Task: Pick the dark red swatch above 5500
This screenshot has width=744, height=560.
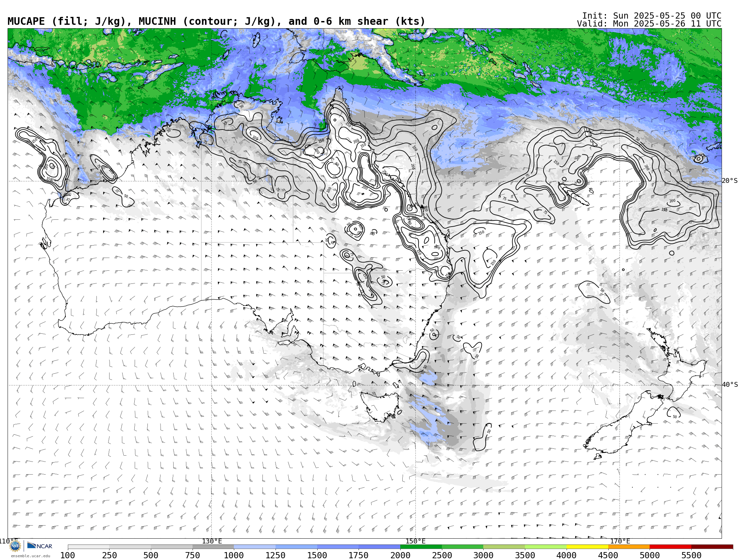Action: [712, 547]
